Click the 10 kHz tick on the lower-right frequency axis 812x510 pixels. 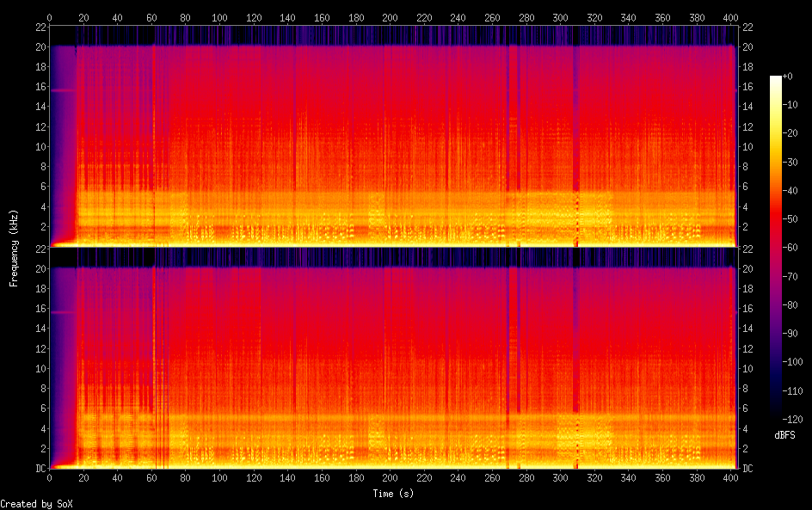pyautogui.click(x=748, y=368)
